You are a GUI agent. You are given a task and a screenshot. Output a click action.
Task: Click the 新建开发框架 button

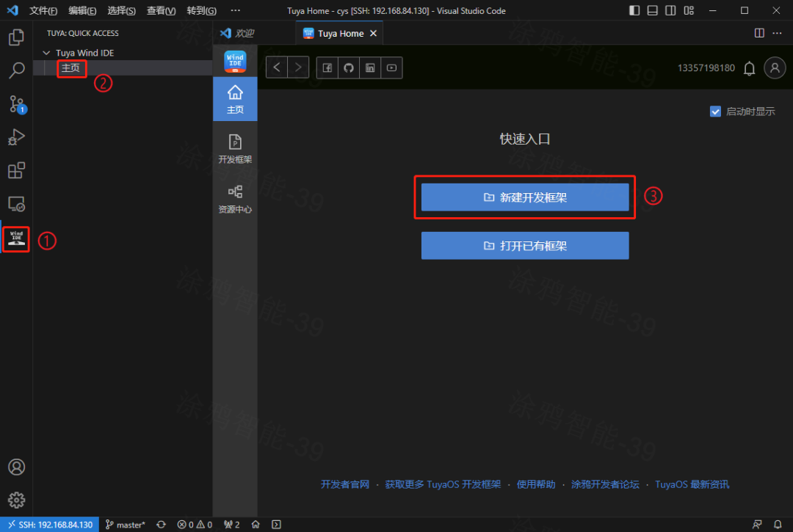coord(524,197)
